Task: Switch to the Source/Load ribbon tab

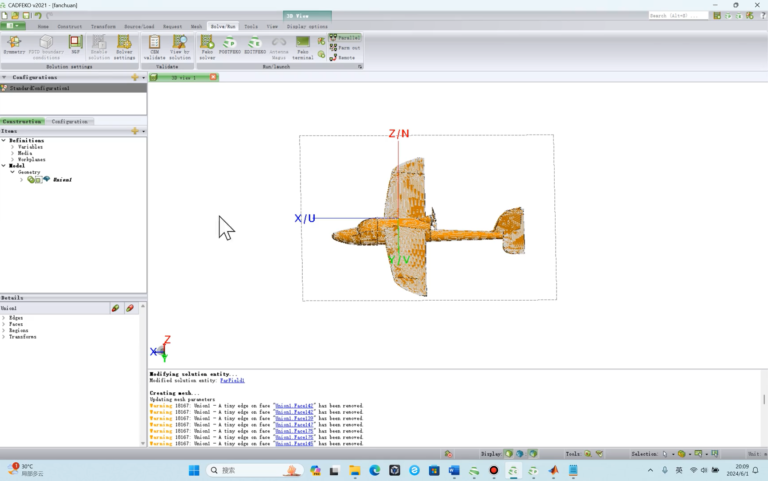Action: click(x=139, y=26)
